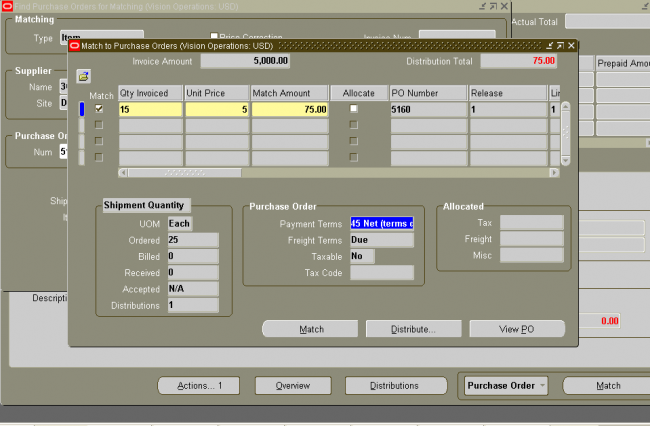Image resolution: width=650 pixels, height=426 pixels.
Task: Toggle the Allocate checkbox in second row
Action: tap(354, 125)
